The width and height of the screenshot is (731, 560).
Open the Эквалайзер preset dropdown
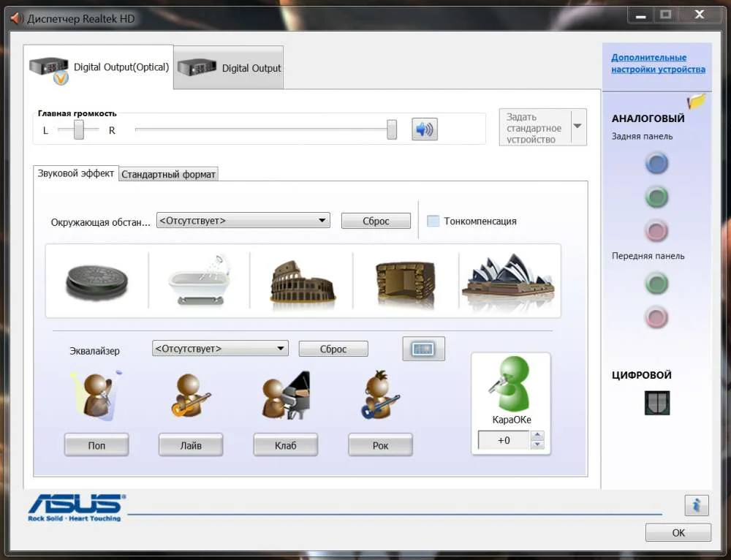click(x=220, y=348)
